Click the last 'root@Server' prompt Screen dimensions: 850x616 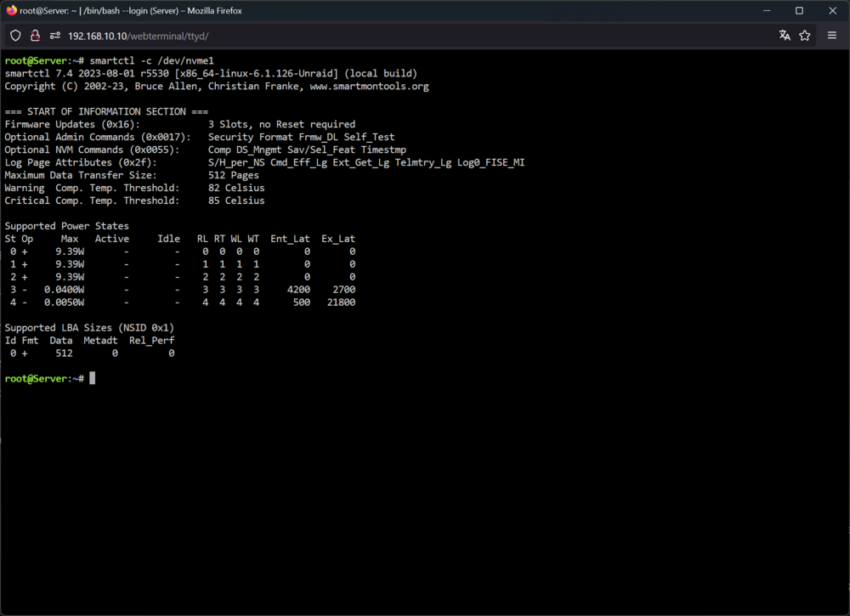point(36,379)
